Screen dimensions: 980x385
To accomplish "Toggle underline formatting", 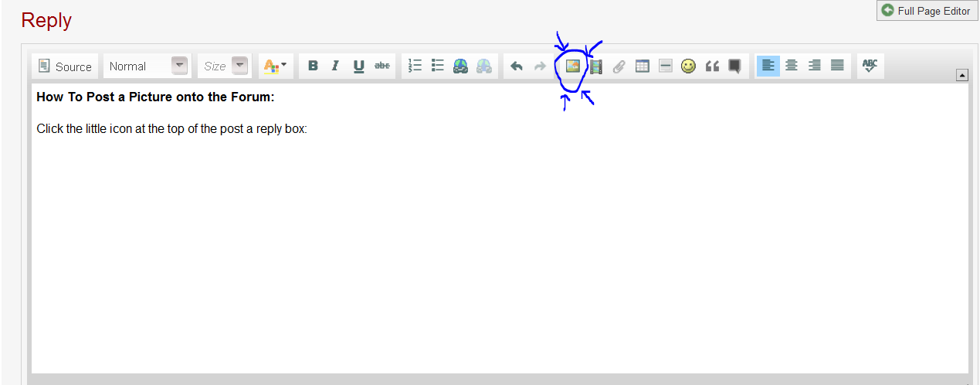I will (358, 66).
